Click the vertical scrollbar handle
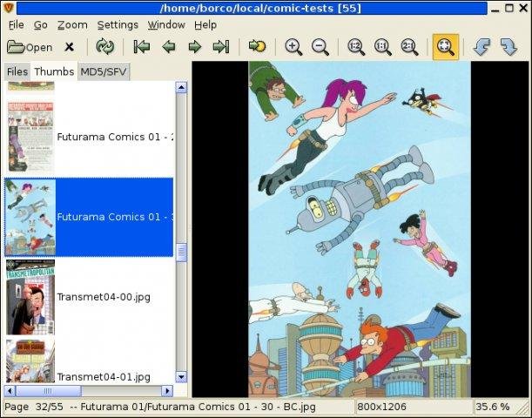This screenshot has width=532, height=418. pyautogui.click(x=181, y=253)
